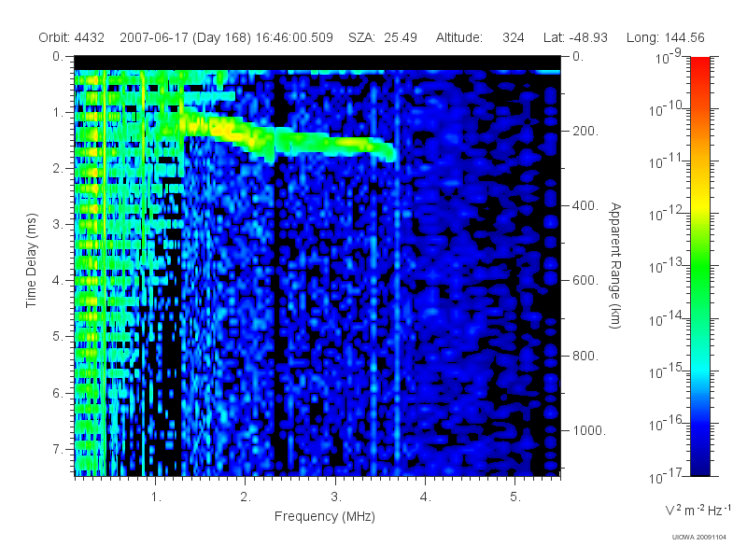The height and width of the screenshot is (560, 747).
Task: Click the time delay tick label '6.'
Action: coord(58,393)
